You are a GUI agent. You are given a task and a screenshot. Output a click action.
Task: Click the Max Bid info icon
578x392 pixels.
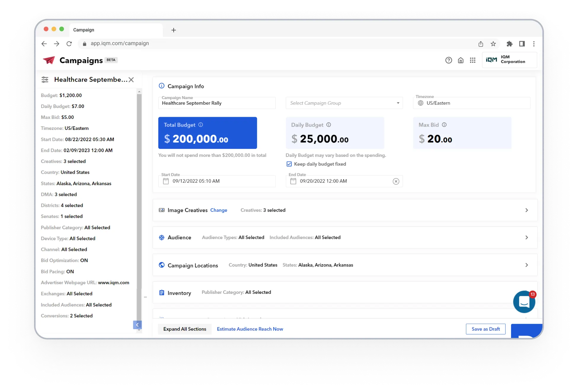(444, 125)
